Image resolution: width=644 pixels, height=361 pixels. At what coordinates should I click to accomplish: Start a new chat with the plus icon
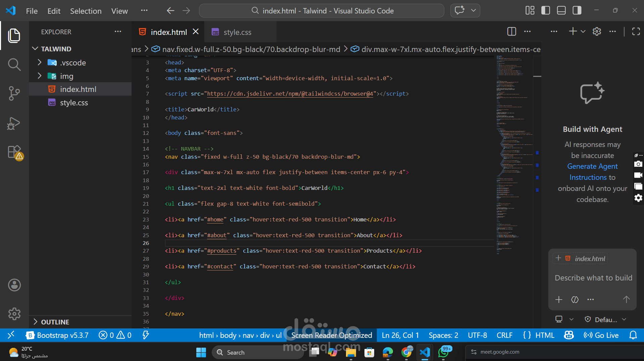(573, 31)
